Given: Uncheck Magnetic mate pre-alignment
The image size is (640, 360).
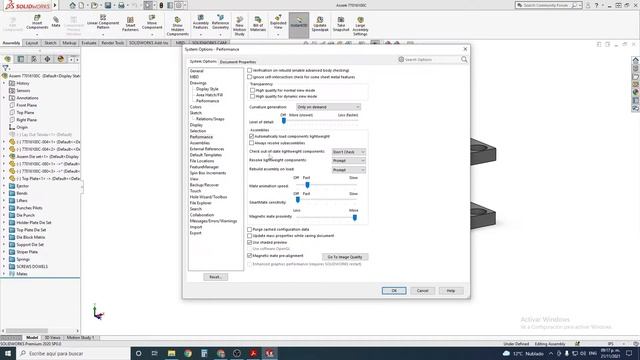Looking at the screenshot, I should pyautogui.click(x=249, y=256).
